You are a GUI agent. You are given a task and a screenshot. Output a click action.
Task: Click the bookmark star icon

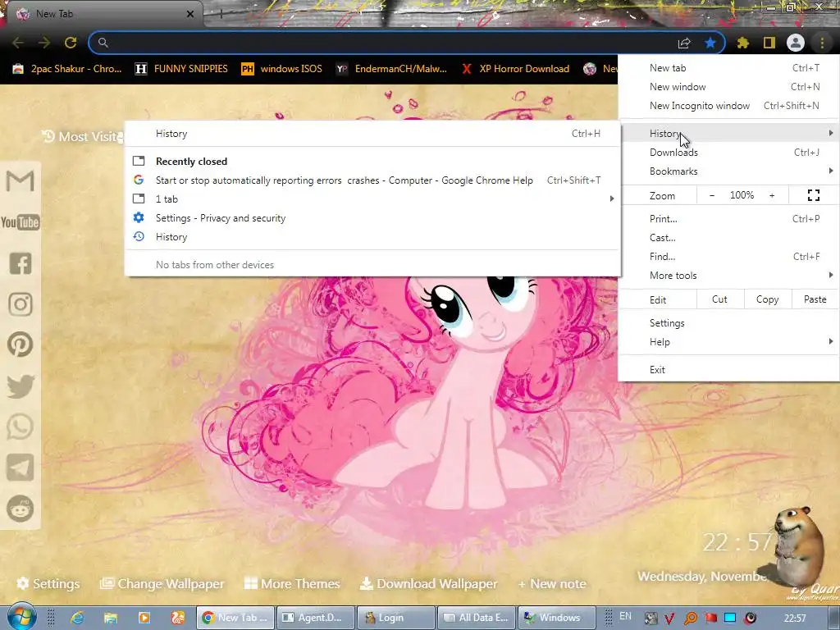pos(710,43)
